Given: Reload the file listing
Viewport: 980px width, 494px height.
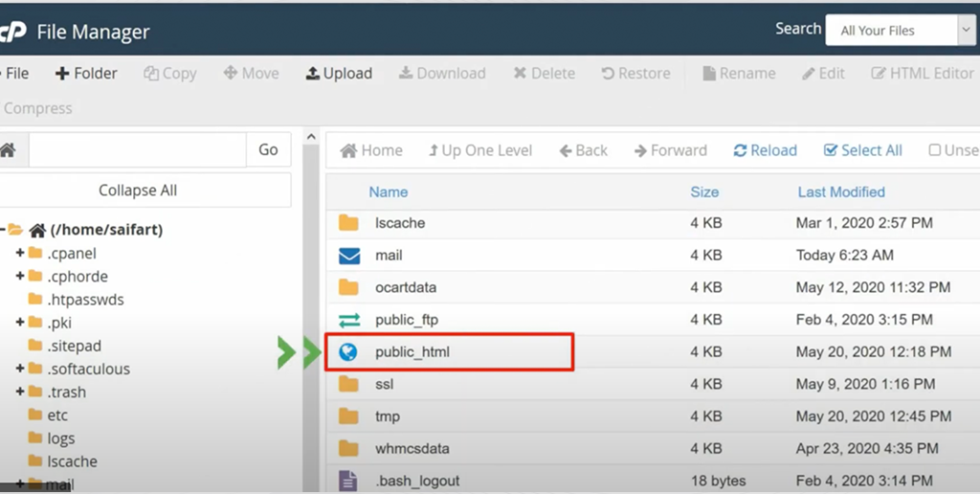Looking at the screenshot, I should [x=765, y=150].
